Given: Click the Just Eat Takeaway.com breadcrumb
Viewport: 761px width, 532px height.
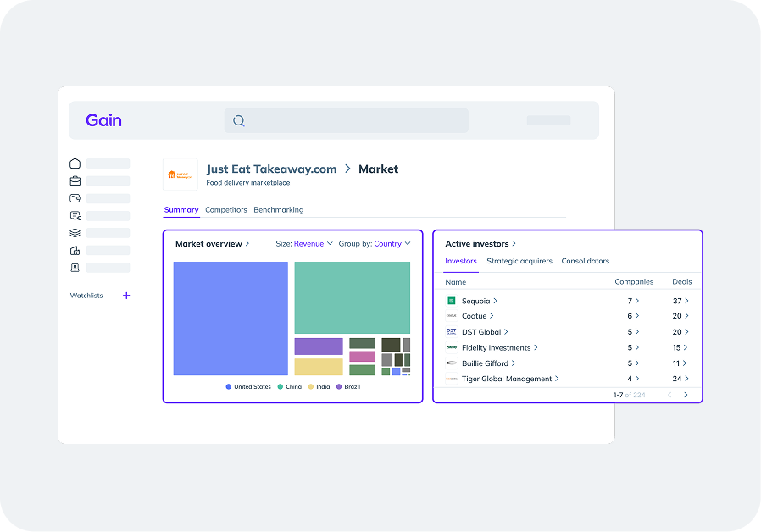Looking at the screenshot, I should tap(271, 169).
